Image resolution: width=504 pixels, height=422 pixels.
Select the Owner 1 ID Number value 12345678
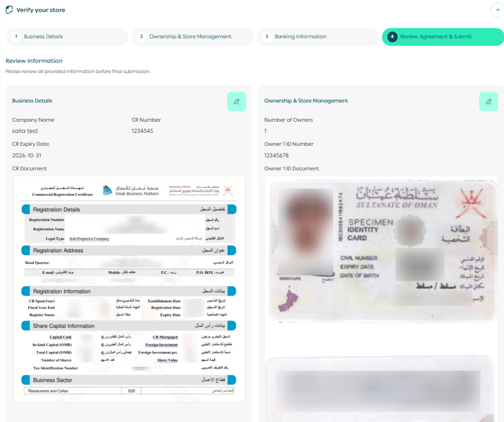276,155
